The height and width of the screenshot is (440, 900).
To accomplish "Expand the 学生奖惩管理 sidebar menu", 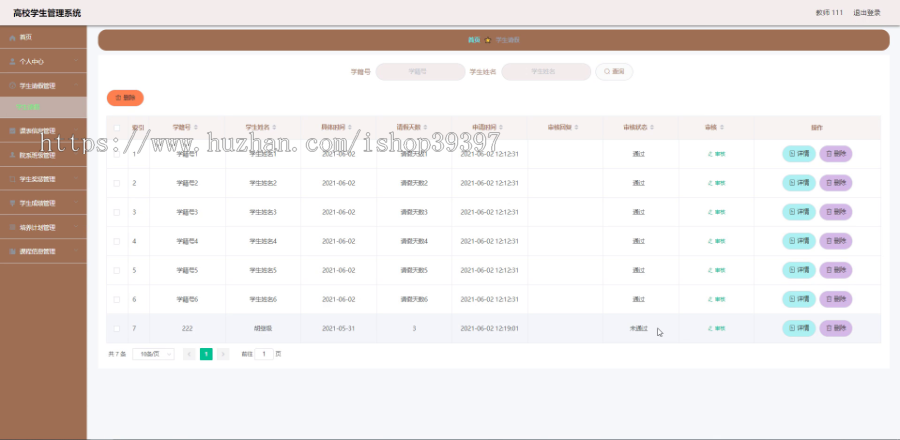I will point(43,179).
